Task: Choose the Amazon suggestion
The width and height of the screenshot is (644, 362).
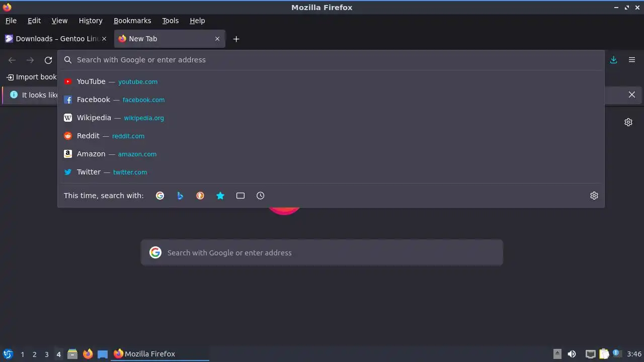Action: [331, 154]
